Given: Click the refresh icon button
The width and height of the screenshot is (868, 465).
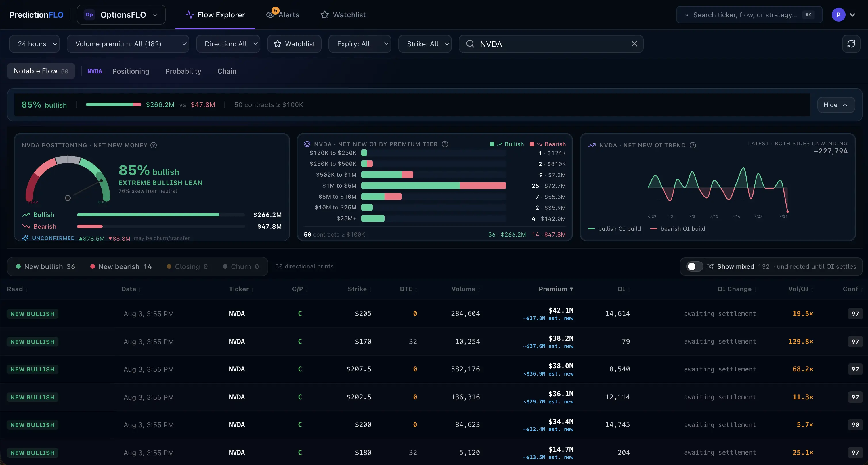Looking at the screenshot, I should (851, 44).
